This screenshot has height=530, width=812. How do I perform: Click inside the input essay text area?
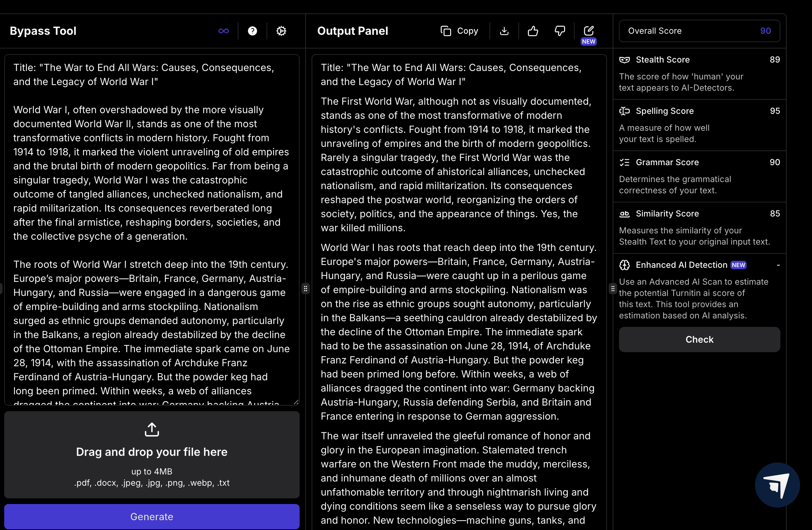pyautogui.click(x=152, y=228)
